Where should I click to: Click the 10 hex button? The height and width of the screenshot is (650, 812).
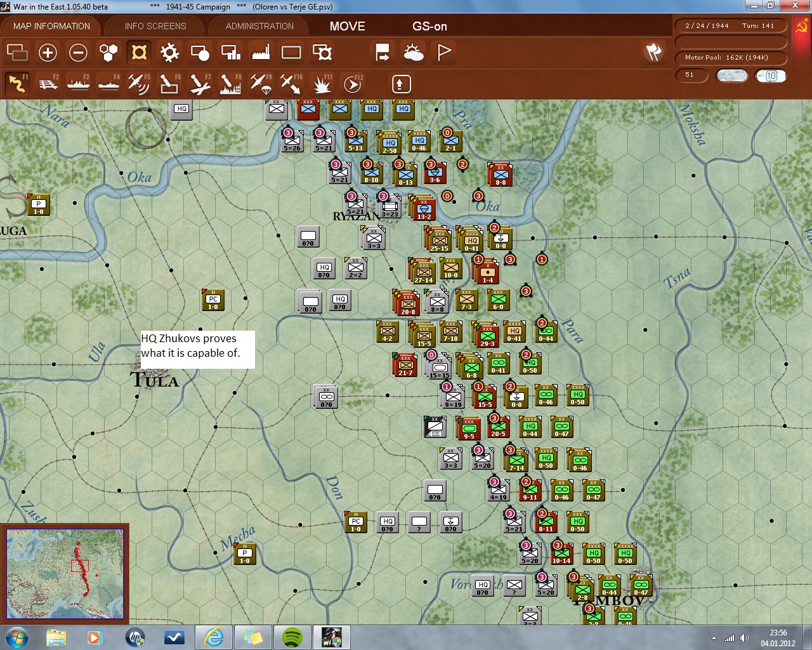pos(771,76)
